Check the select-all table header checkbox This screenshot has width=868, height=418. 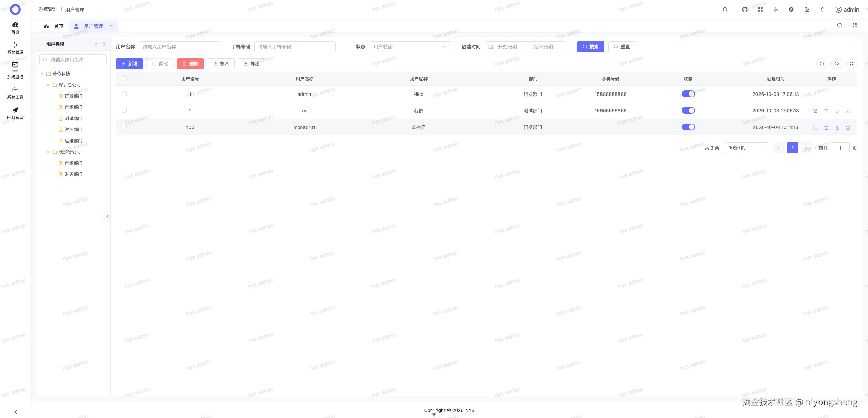point(124,79)
